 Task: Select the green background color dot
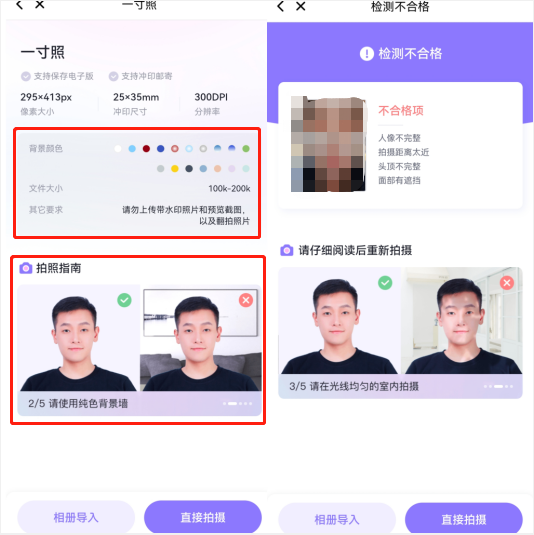[246, 148]
